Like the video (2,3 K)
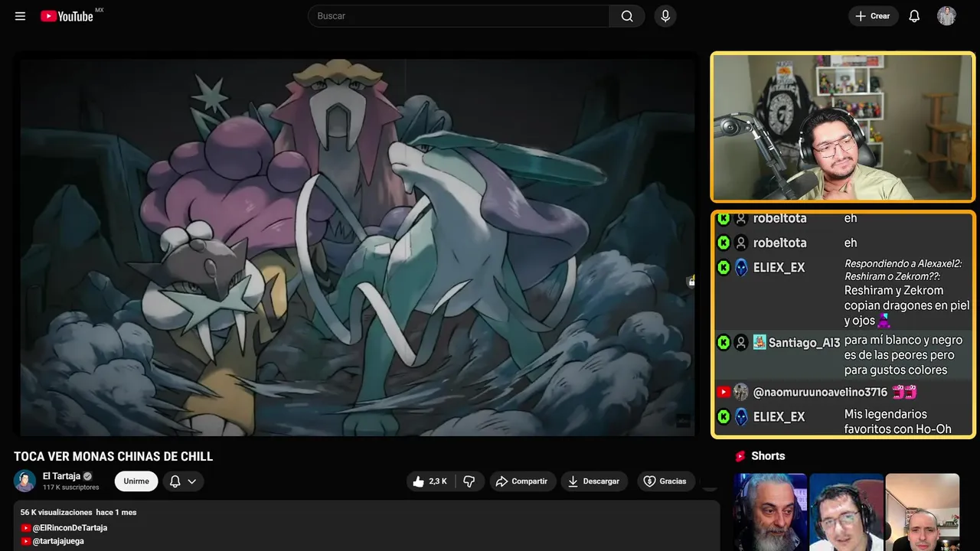The width and height of the screenshot is (980, 551). [430, 481]
